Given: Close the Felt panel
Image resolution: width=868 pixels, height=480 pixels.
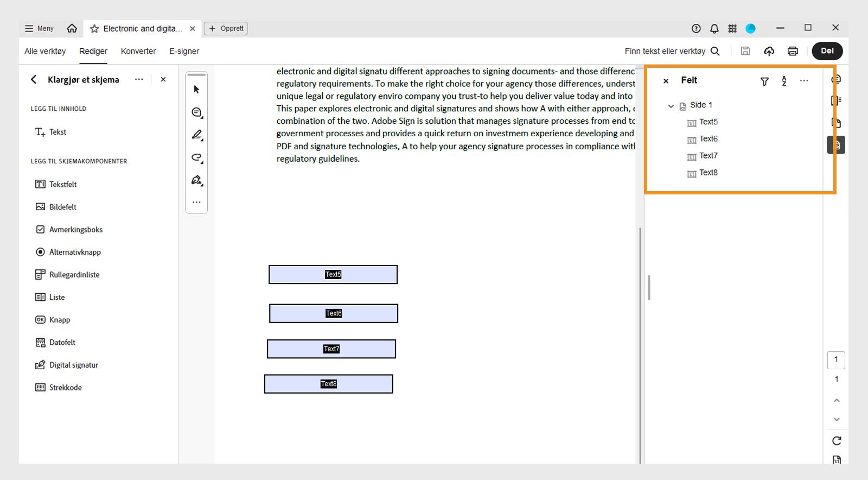Looking at the screenshot, I should [x=666, y=81].
